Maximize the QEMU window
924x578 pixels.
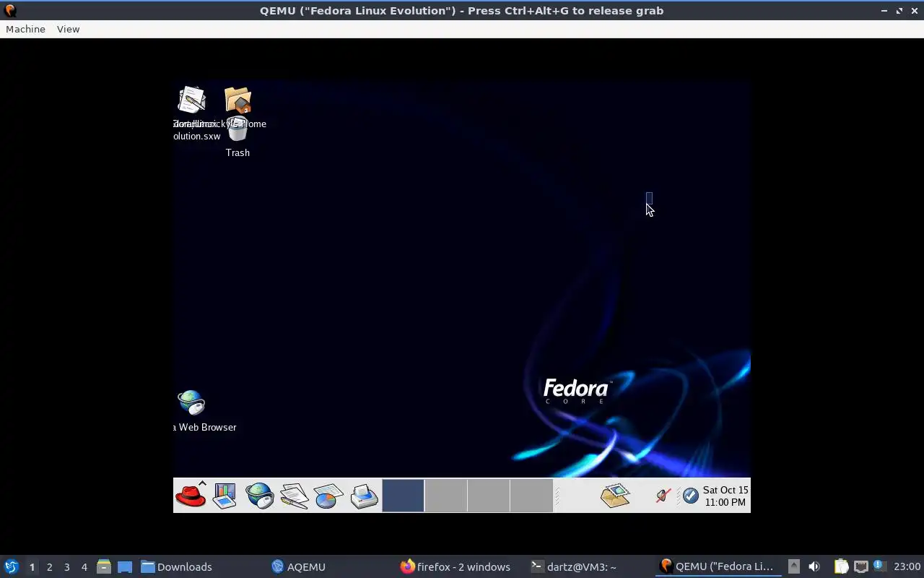pos(899,11)
